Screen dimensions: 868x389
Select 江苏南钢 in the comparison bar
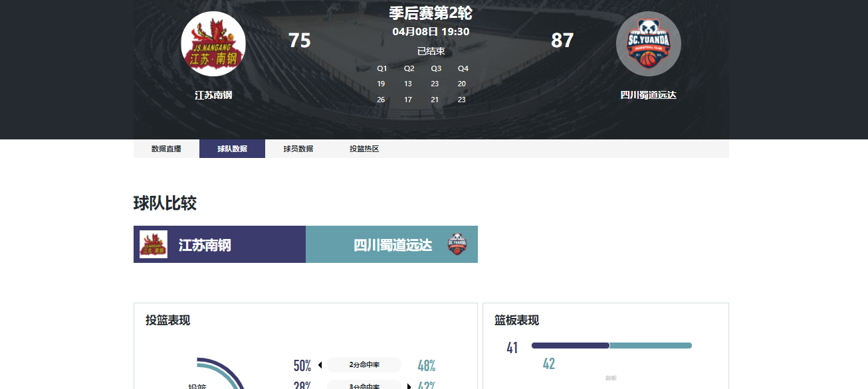205,245
